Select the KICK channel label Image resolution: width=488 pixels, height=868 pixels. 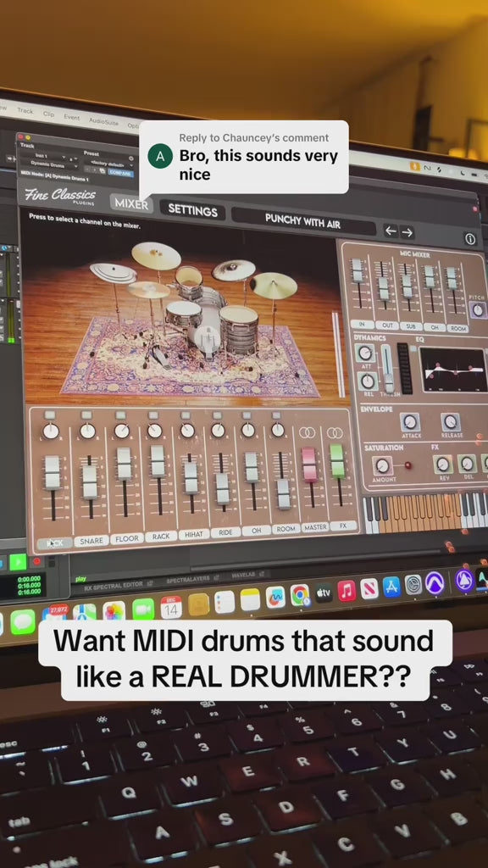(54, 543)
